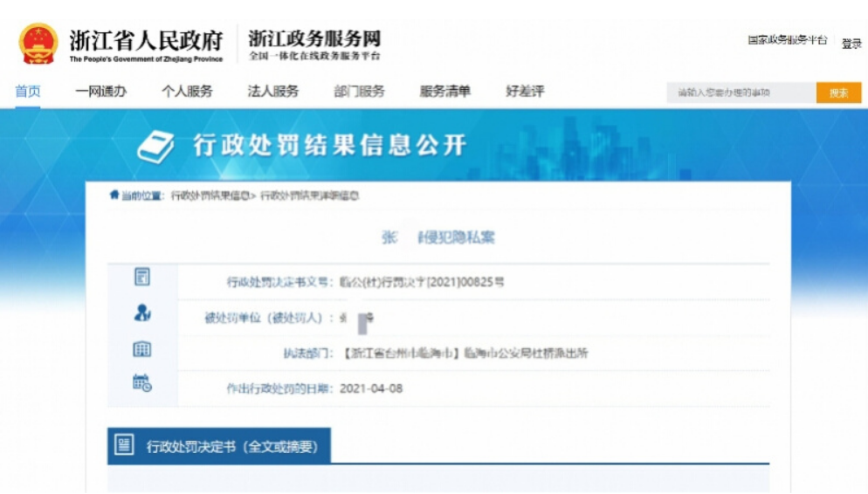
Task: Click the person icon beside 被处罚单位
Action: [x=141, y=313]
